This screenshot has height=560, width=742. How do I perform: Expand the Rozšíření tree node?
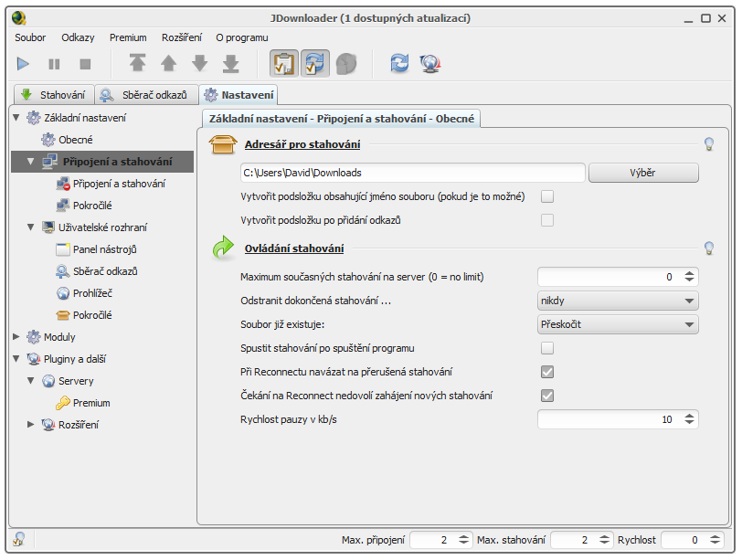coord(31,424)
